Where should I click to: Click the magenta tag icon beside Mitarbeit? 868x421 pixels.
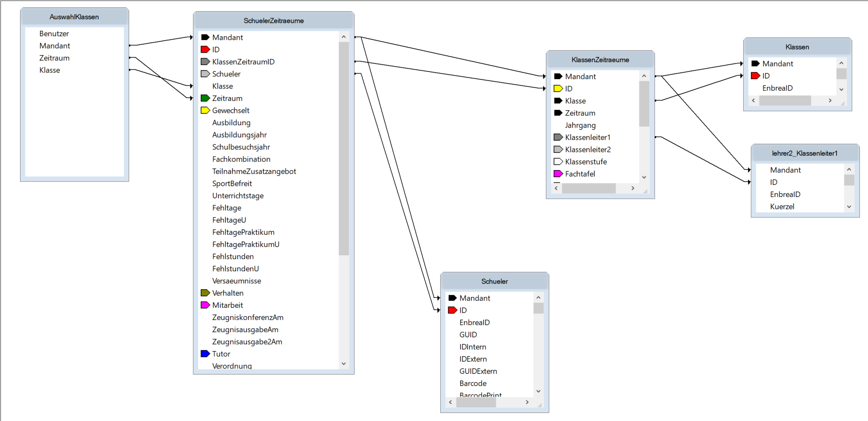[x=205, y=305]
